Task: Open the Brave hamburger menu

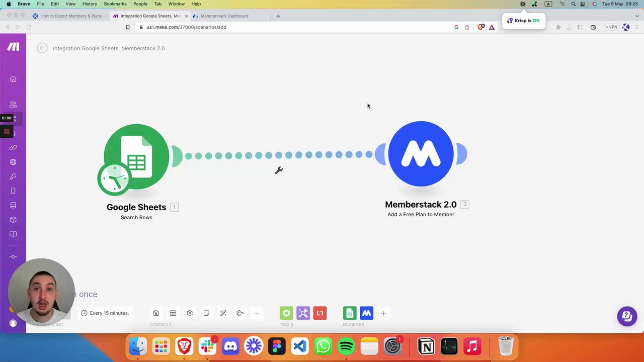Action: click(x=637, y=27)
